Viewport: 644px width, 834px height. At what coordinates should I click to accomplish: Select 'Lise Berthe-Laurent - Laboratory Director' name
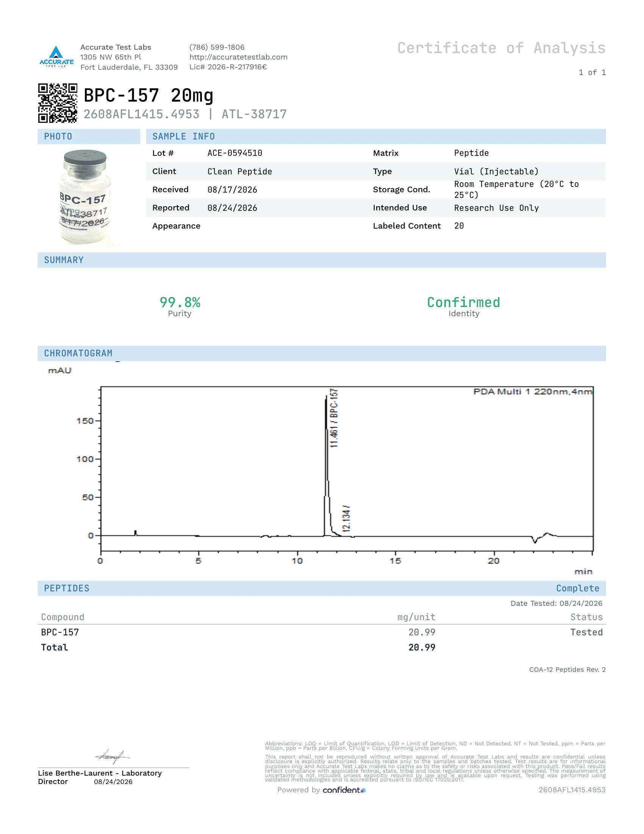[100, 777]
